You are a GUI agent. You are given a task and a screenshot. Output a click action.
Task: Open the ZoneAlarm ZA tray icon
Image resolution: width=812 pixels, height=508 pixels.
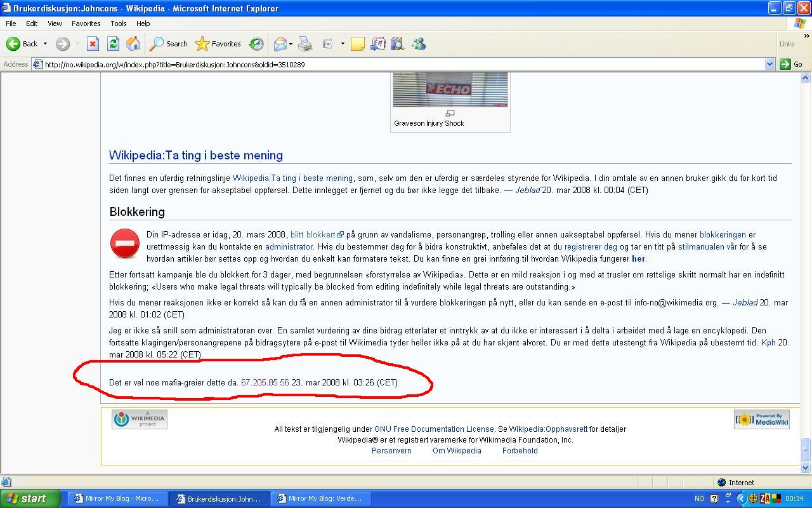[x=765, y=498]
